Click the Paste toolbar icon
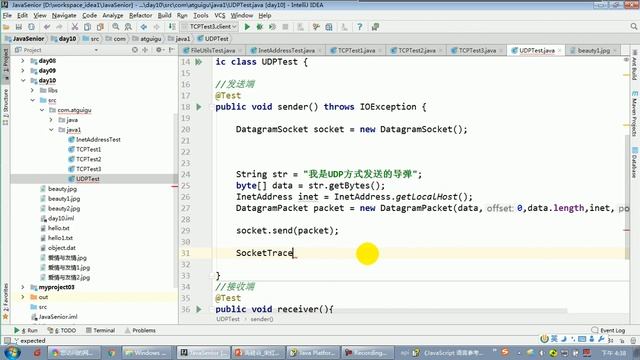 (100, 27)
